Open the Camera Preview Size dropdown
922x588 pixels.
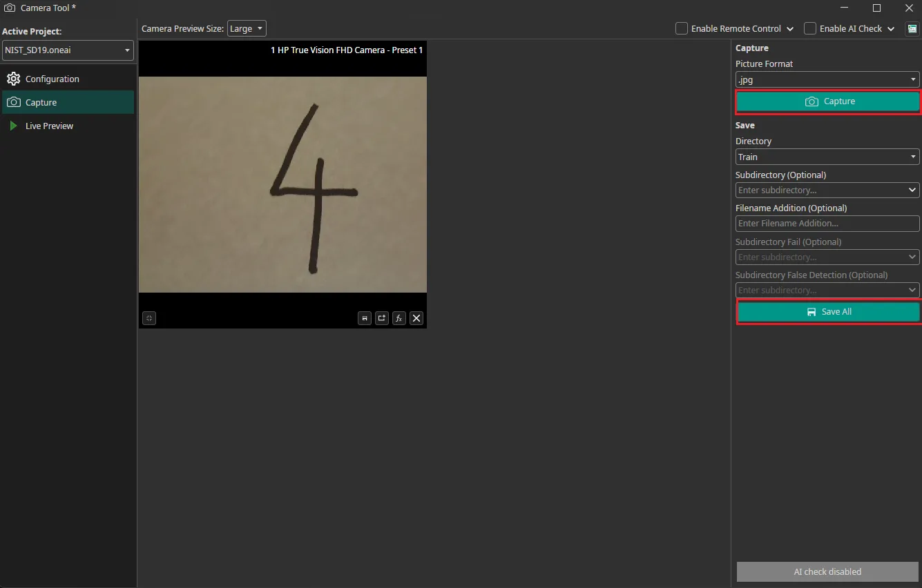(247, 28)
